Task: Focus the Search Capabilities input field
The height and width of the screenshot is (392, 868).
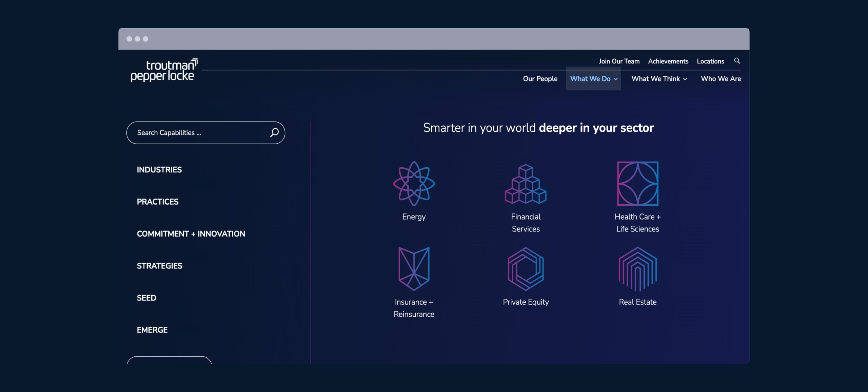Action: coord(200,133)
